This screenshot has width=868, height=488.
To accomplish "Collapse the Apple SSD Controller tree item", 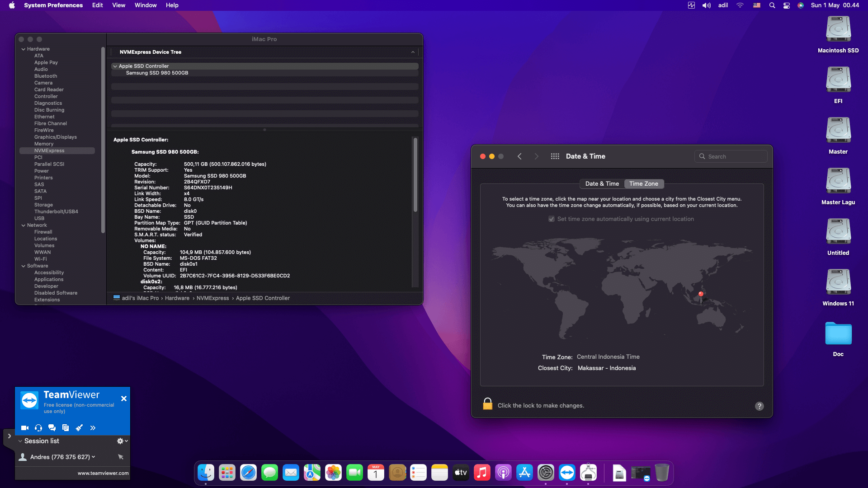I will 115,66.
